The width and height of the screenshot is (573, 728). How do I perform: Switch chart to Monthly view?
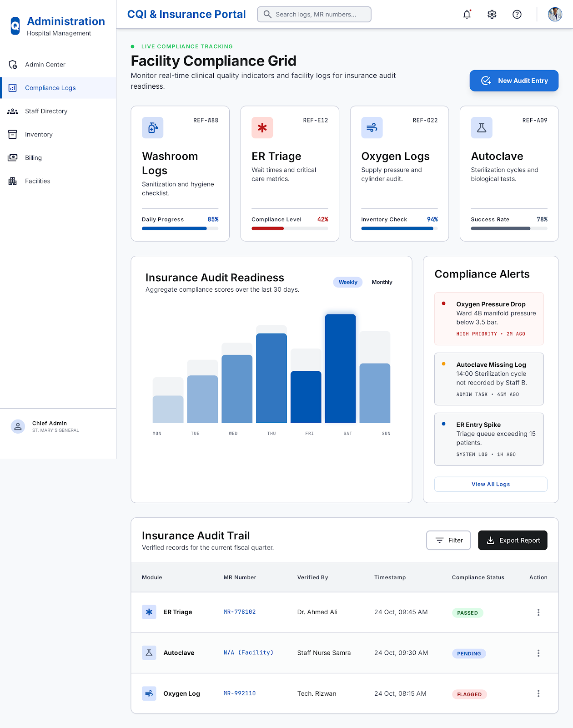point(382,282)
